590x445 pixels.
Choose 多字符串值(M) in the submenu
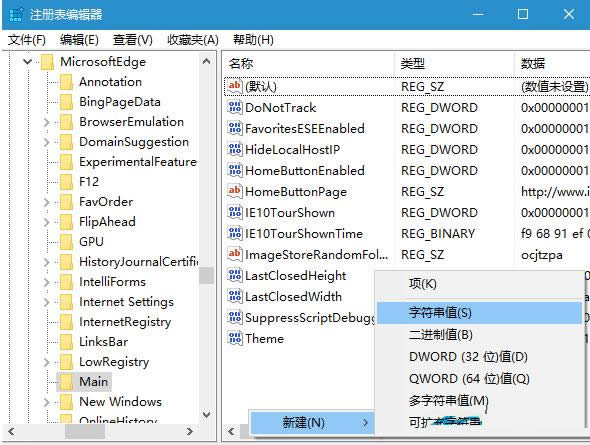click(479, 400)
